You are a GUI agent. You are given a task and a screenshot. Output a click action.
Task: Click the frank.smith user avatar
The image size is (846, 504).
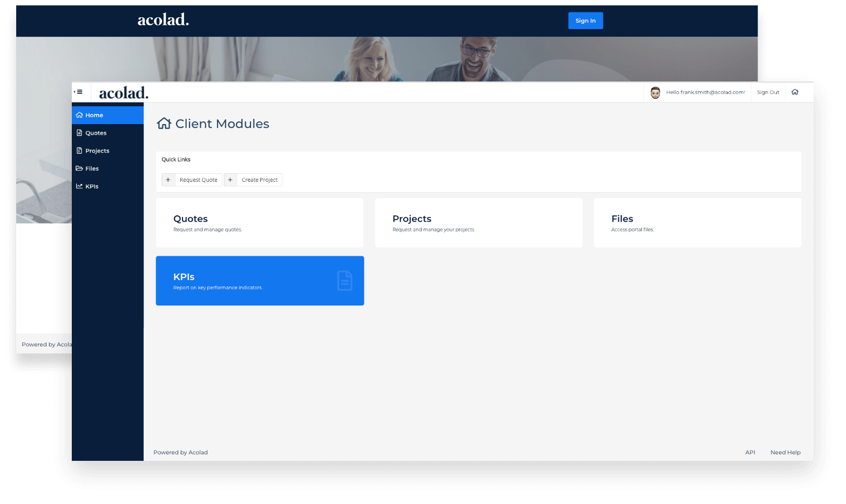click(655, 92)
